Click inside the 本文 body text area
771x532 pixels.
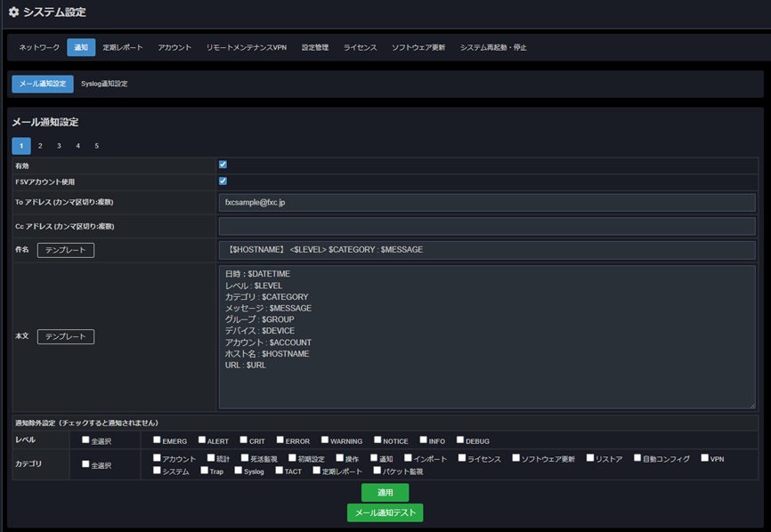click(487, 337)
